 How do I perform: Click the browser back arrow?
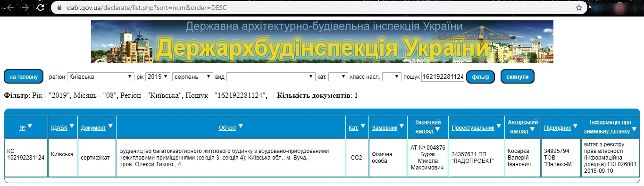coord(10,8)
